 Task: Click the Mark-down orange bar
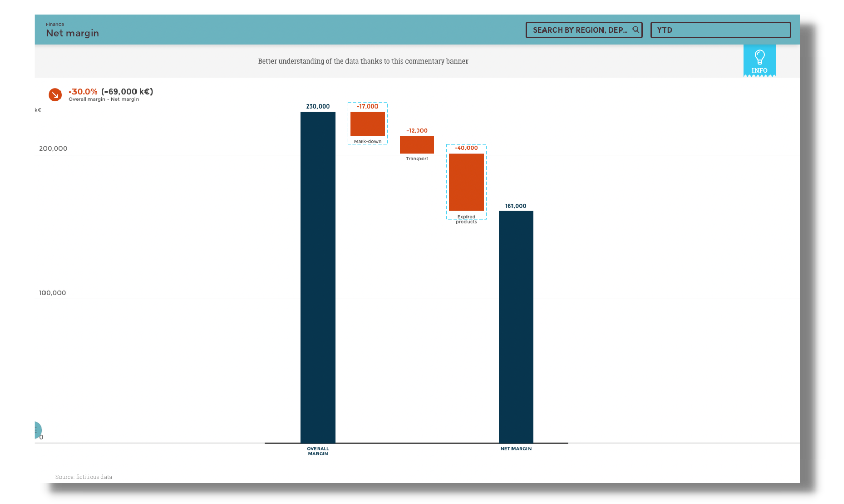pos(367,124)
